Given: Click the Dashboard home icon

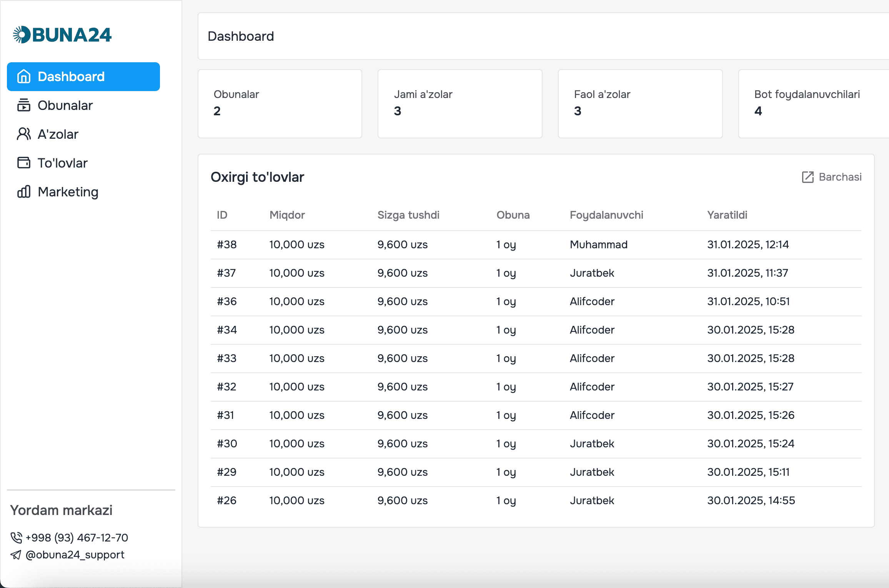Looking at the screenshot, I should pos(24,76).
